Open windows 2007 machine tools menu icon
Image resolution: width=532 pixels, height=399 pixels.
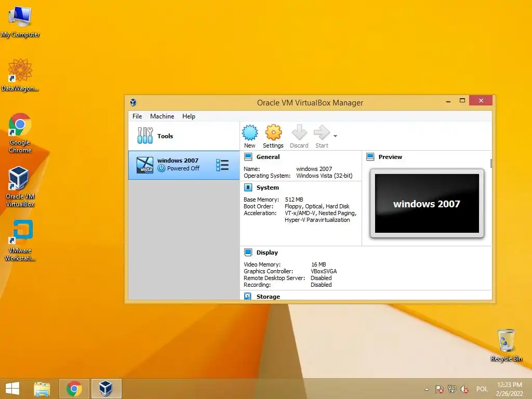tap(222, 165)
